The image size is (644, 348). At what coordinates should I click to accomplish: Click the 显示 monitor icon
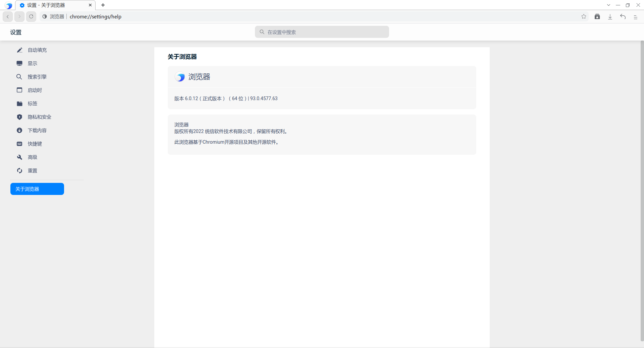19,63
